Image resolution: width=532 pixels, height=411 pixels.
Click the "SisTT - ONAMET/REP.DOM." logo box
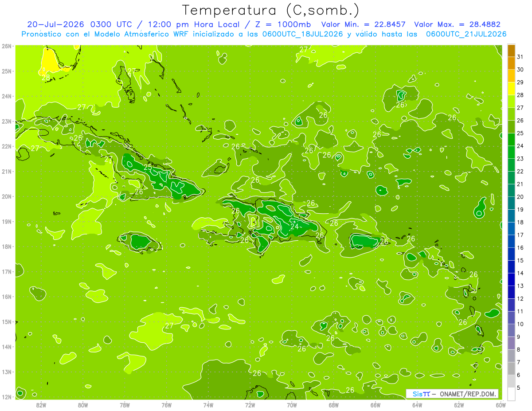452,394
